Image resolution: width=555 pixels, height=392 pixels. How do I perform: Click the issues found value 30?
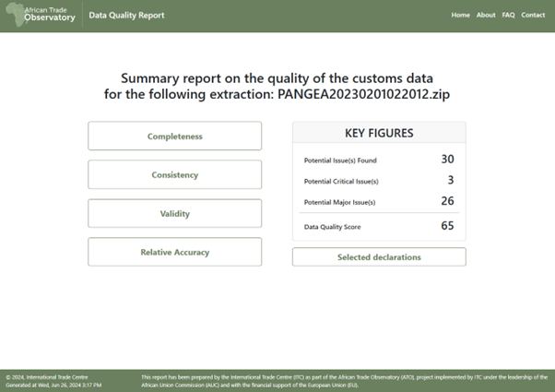(x=446, y=160)
